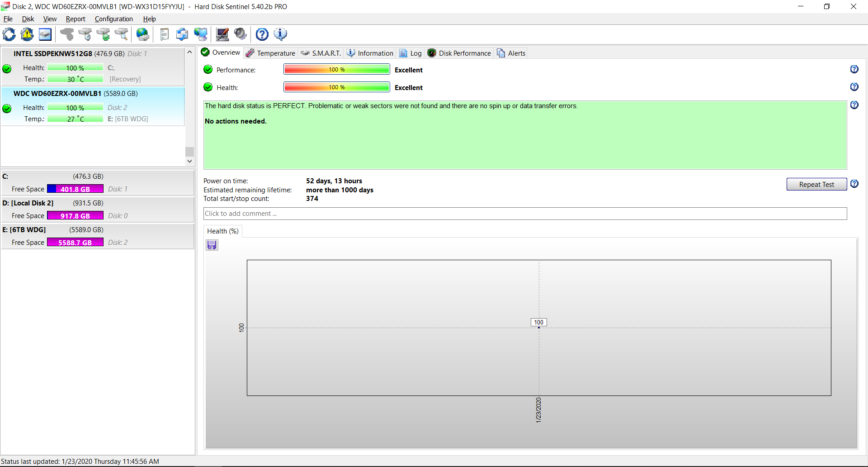
Task: Click the Refresh toolbar icon
Action: [9, 34]
